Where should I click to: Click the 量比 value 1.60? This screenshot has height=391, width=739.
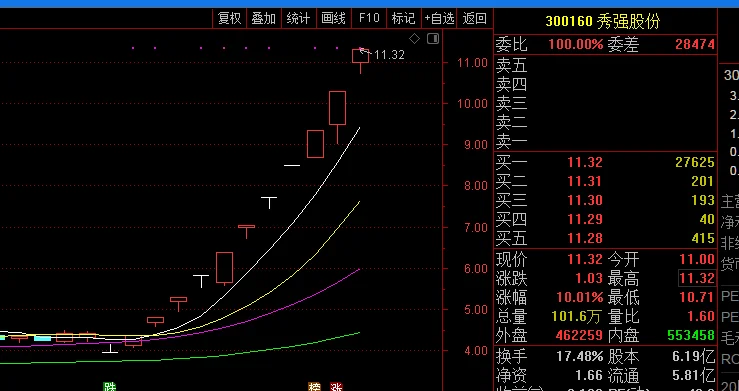tap(701, 316)
